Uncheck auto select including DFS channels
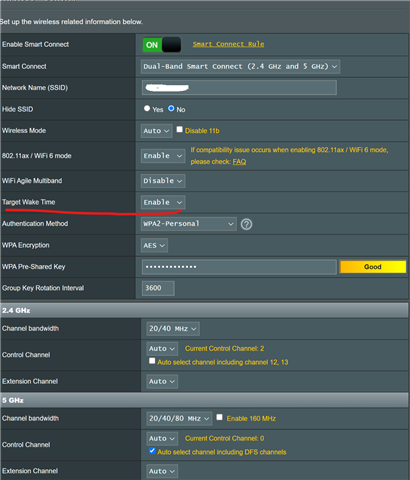Image resolution: width=410 pixels, height=480 pixels. click(152, 451)
